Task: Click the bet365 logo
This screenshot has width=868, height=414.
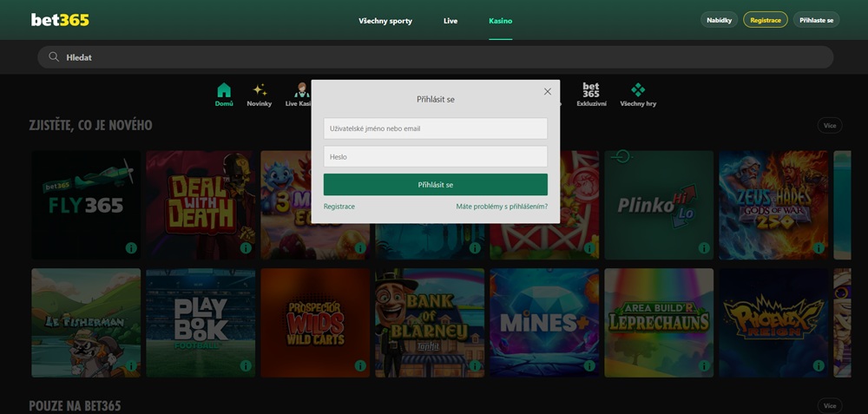Action: coord(60,20)
